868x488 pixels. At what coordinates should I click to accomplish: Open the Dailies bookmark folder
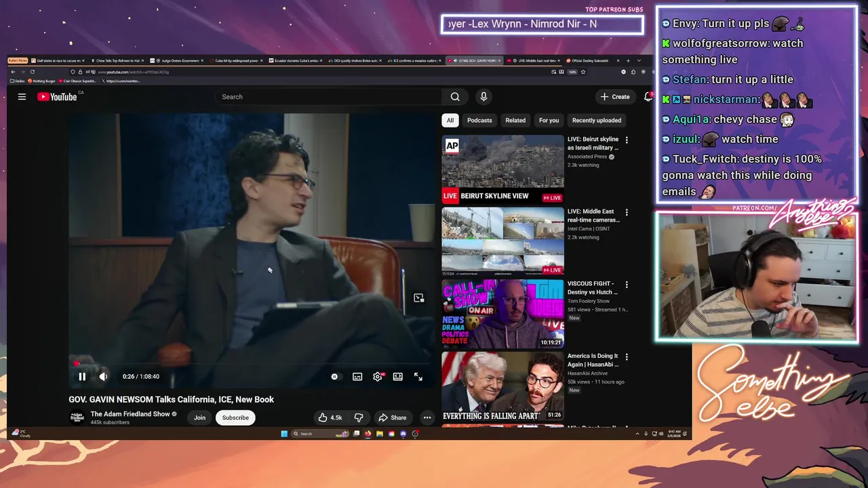coord(17,81)
